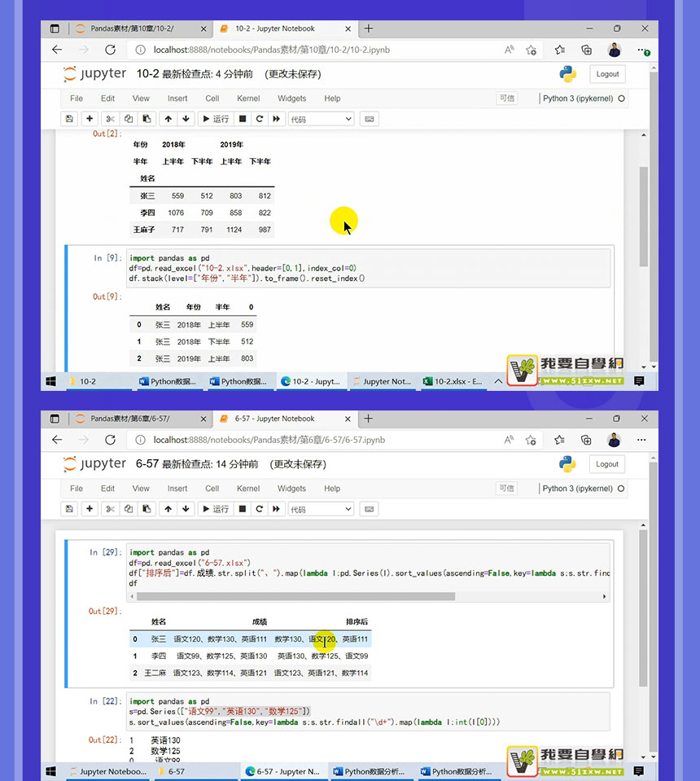Restart and run all in the 6-57 notebook
Screen dimensions: 700x781
pos(276,509)
